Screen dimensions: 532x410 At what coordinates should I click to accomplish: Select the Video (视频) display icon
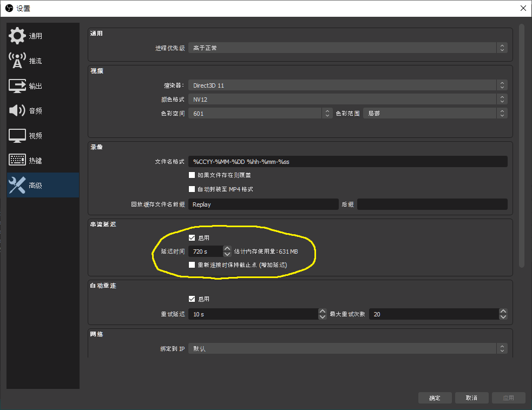pos(17,136)
